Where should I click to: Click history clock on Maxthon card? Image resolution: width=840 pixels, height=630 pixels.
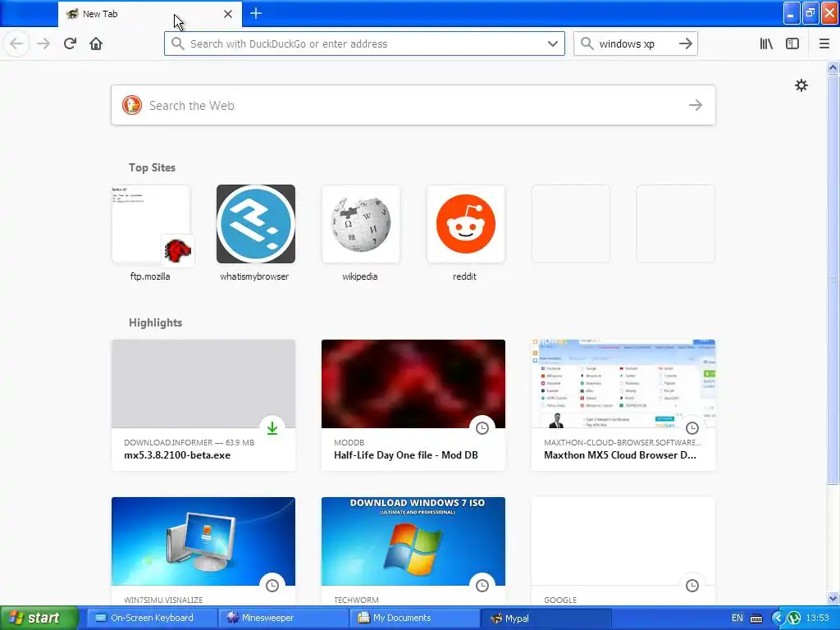(x=692, y=428)
